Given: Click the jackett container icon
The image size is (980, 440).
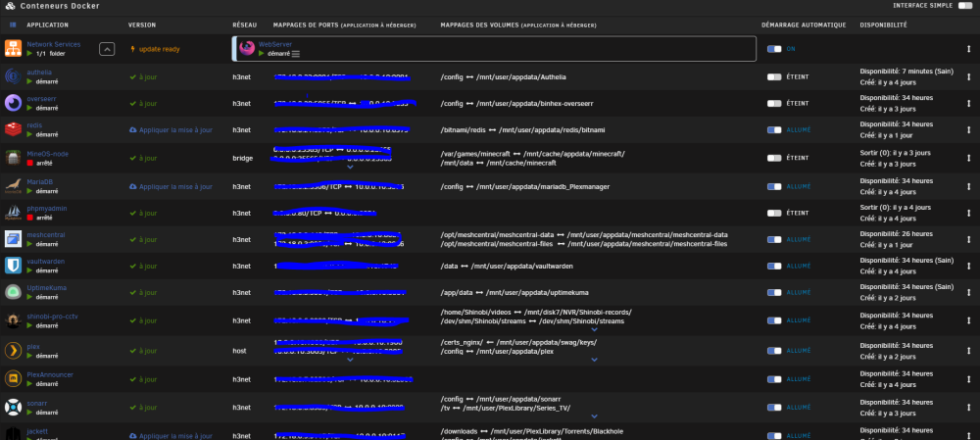Looking at the screenshot, I should click(13, 434).
